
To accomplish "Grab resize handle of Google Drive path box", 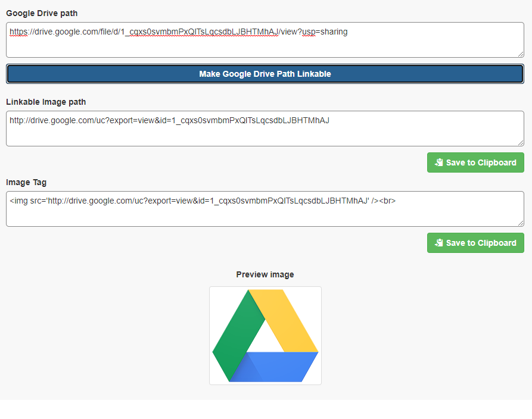I will click(521, 54).
